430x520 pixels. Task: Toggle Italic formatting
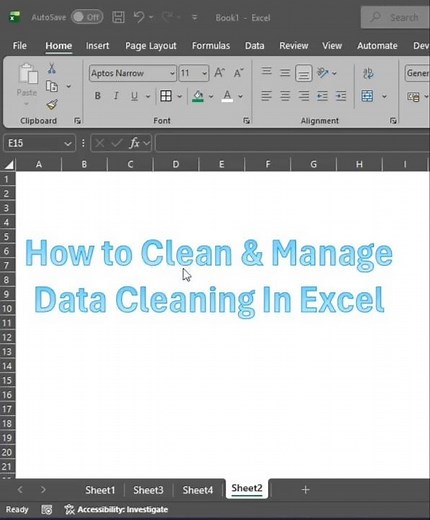coord(116,96)
